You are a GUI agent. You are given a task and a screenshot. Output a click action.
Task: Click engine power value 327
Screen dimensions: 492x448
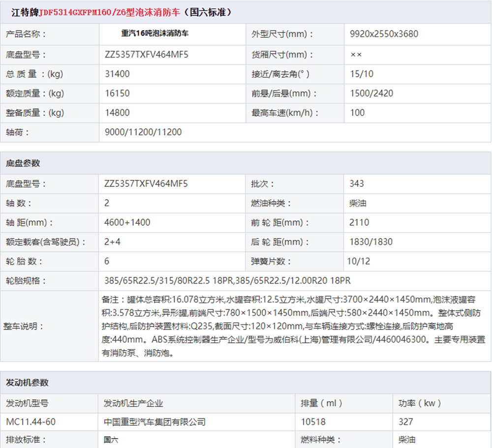[x=406, y=422]
